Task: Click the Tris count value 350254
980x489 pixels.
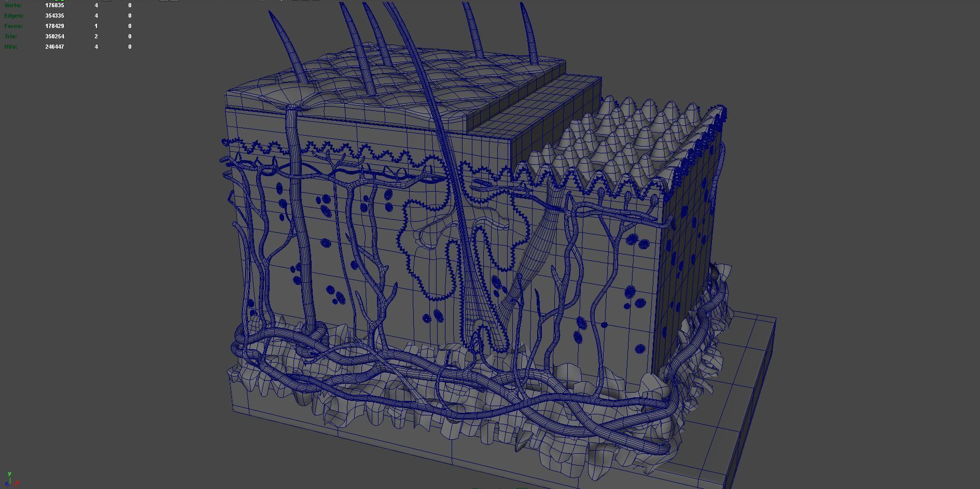Action: point(54,36)
